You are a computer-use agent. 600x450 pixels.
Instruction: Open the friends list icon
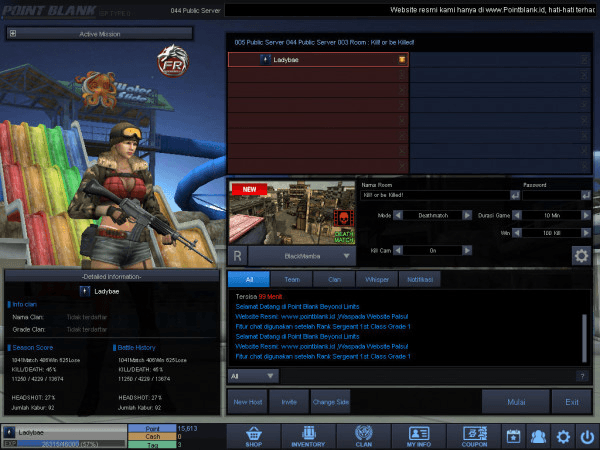[x=538, y=437]
